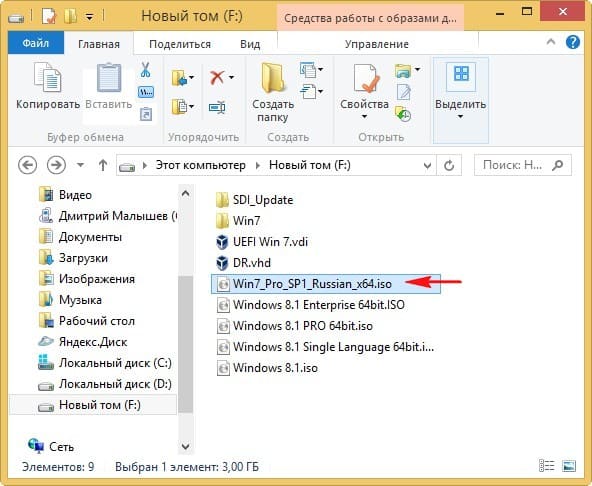This screenshot has height=486, width=592.
Task: Expand the New item dropdown arrow
Action: [x=321, y=69]
